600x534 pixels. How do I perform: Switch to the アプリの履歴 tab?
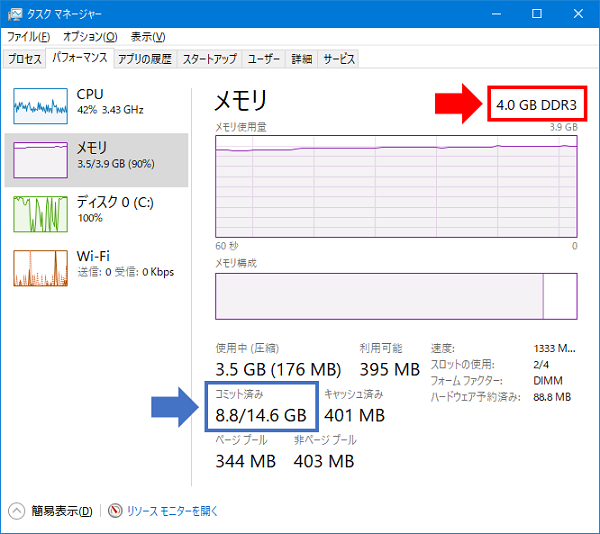(144, 59)
